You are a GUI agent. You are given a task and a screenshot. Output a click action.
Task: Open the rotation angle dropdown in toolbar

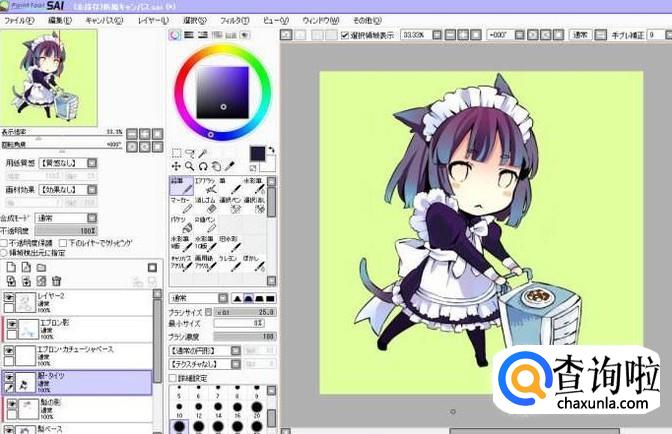519,35
